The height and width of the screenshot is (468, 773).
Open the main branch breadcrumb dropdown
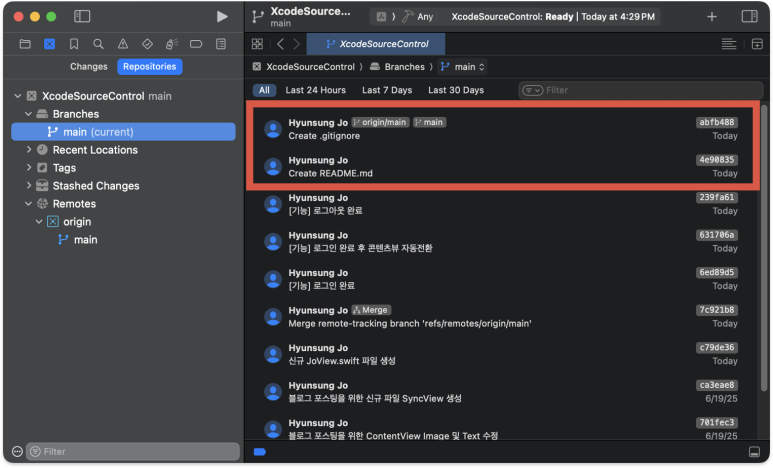(462, 67)
